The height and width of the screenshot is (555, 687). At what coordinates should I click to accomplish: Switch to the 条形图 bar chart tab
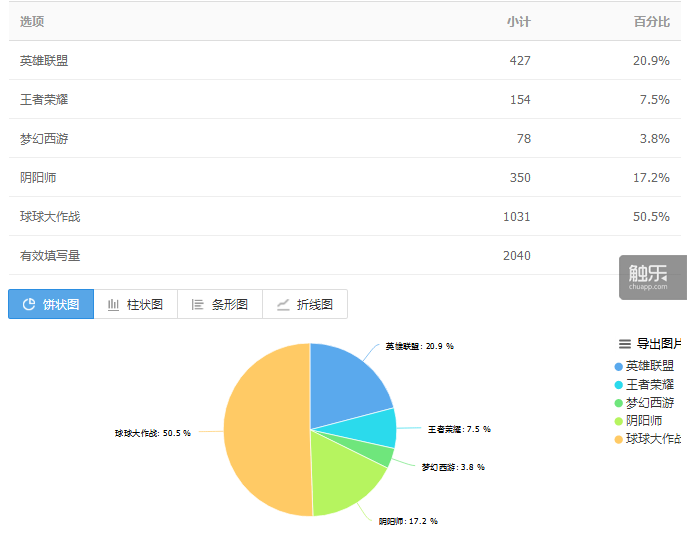pyautogui.click(x=220, y=304)
